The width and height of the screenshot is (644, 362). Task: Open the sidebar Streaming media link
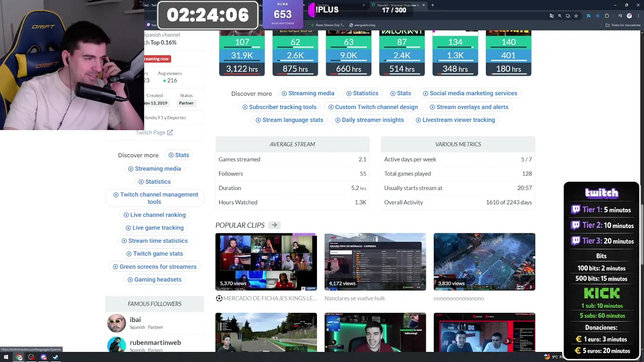click(154, 168)
